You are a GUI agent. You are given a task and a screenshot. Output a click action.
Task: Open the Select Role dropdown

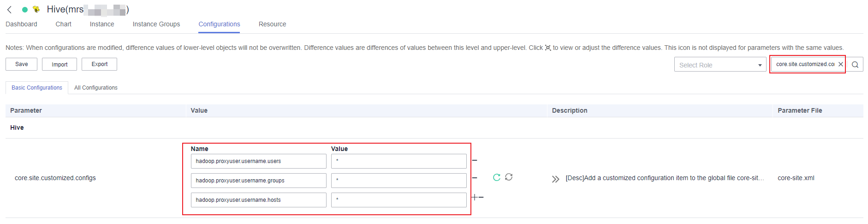coord(720,65)
